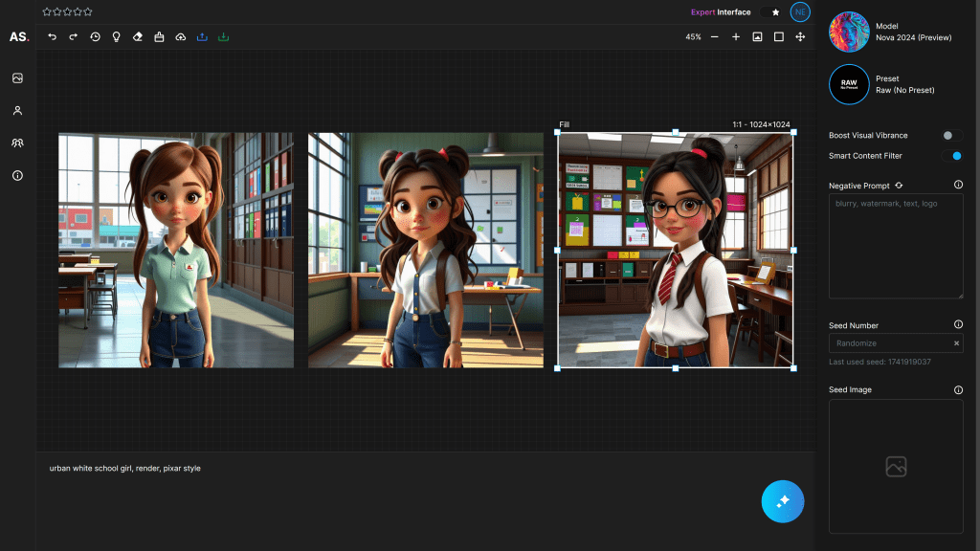The height and width of the screenshot is (551, 980).
Task: Disable the Smart Content Filter
Action: [x=951, y=156]
